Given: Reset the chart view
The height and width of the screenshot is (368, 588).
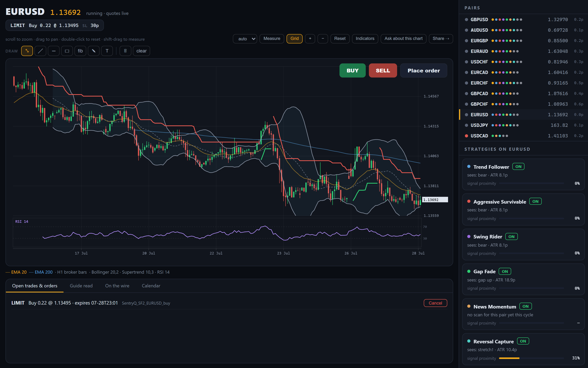Looking at the screenshot, I should coord(340,38).
